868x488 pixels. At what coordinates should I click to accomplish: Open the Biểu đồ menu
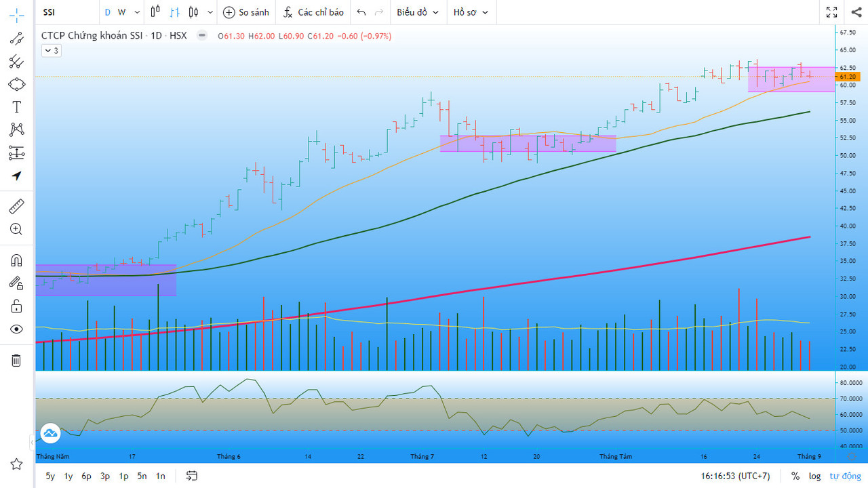[x=418, y=12]
